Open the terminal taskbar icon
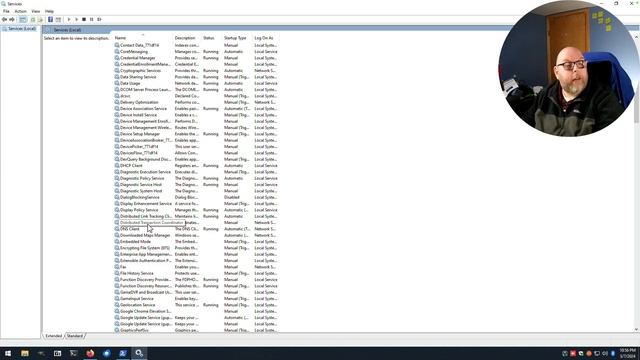The height and width of the screenshot is (360, 640). tap(74, 353)
